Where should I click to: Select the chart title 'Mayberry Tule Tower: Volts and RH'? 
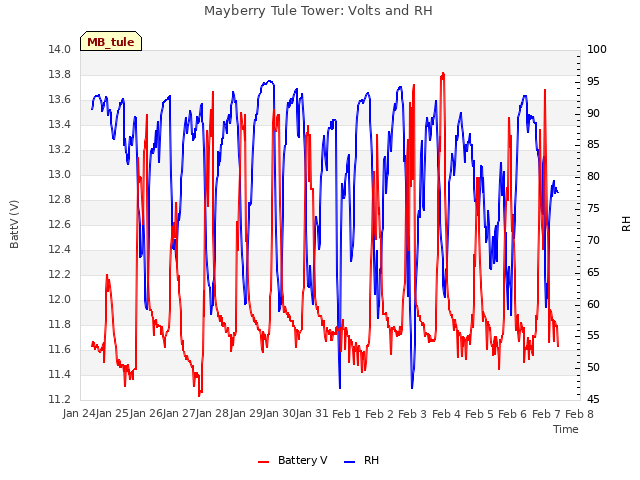(318, 11)
